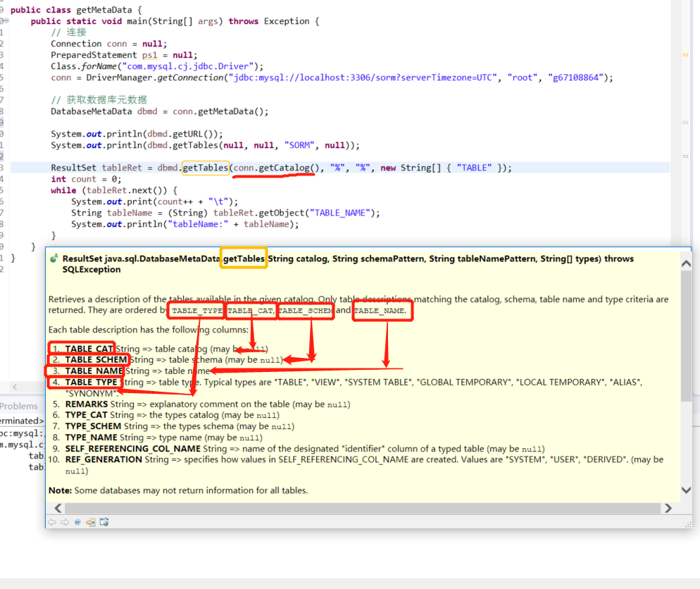700x589 pixels.
Task: Click getTables in the Javadoc signature header
Action: coord(244,259)
